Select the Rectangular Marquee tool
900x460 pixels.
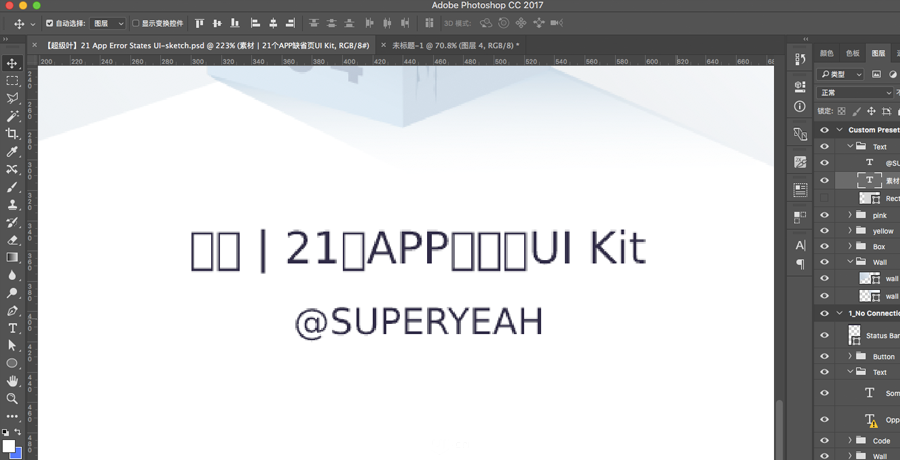point(11,81)
